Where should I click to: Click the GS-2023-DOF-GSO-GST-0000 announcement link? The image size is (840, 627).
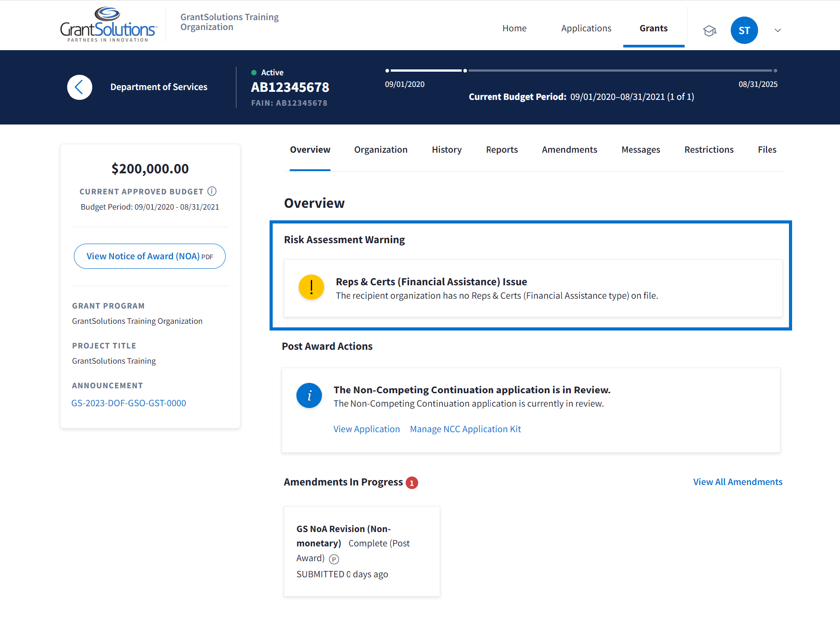click(x=129, y=403)
